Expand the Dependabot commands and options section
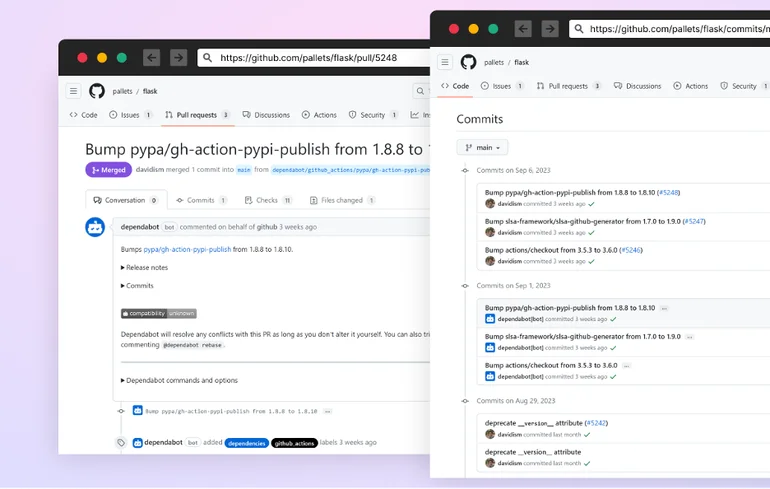The width and height of the screenshot is (770, 489). (x=180, y=380)
